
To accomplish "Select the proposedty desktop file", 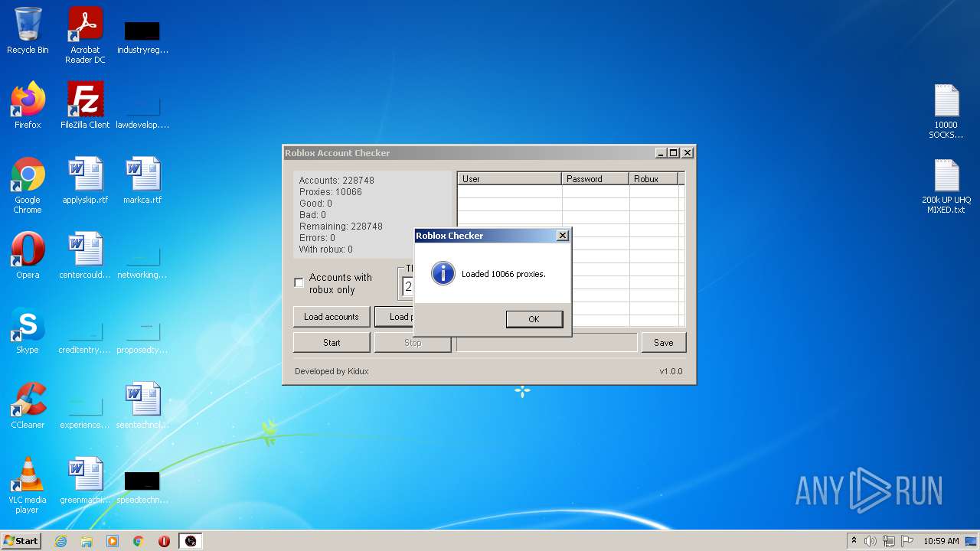I will pos(142,335).
